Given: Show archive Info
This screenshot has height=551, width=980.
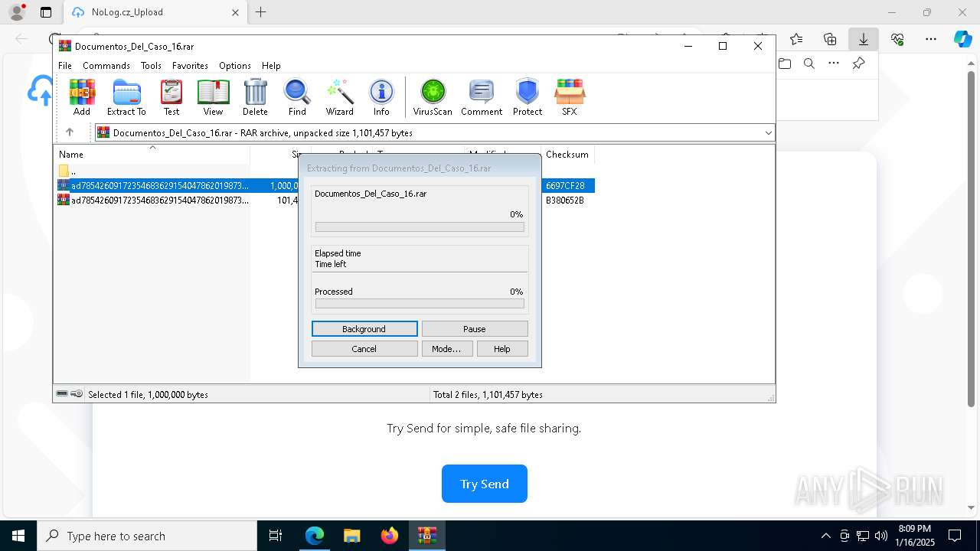Looking at the screenshot, I should point(381,97).
